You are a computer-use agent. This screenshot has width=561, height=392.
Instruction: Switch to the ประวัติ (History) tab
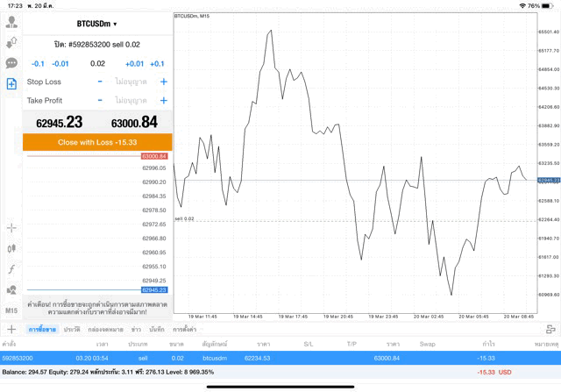tap(72, 329)
